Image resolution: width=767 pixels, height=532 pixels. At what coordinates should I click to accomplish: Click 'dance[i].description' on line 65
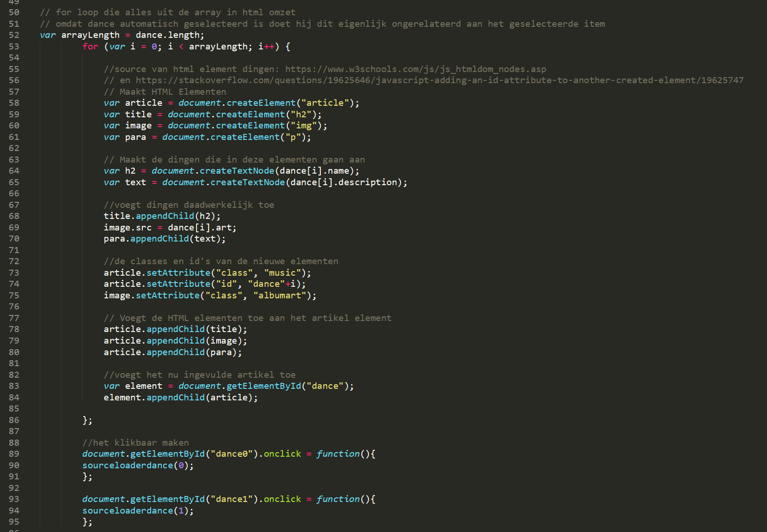point(344,182)
